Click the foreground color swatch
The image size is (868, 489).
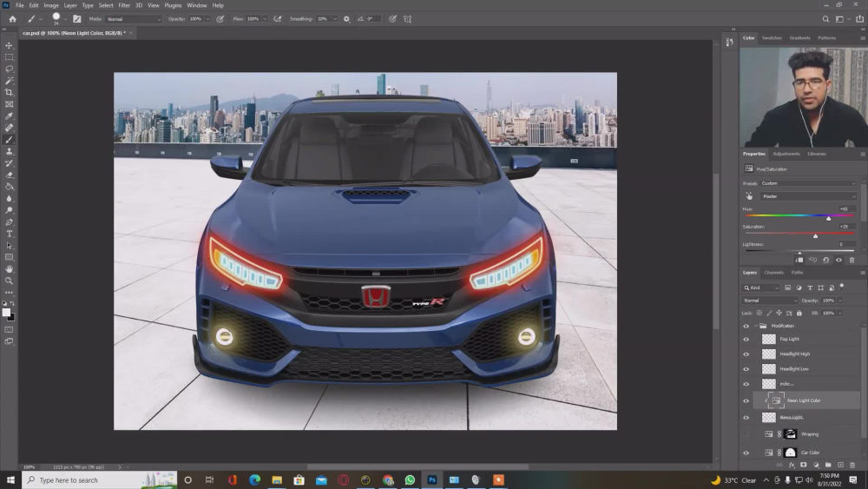pos(6,313)
